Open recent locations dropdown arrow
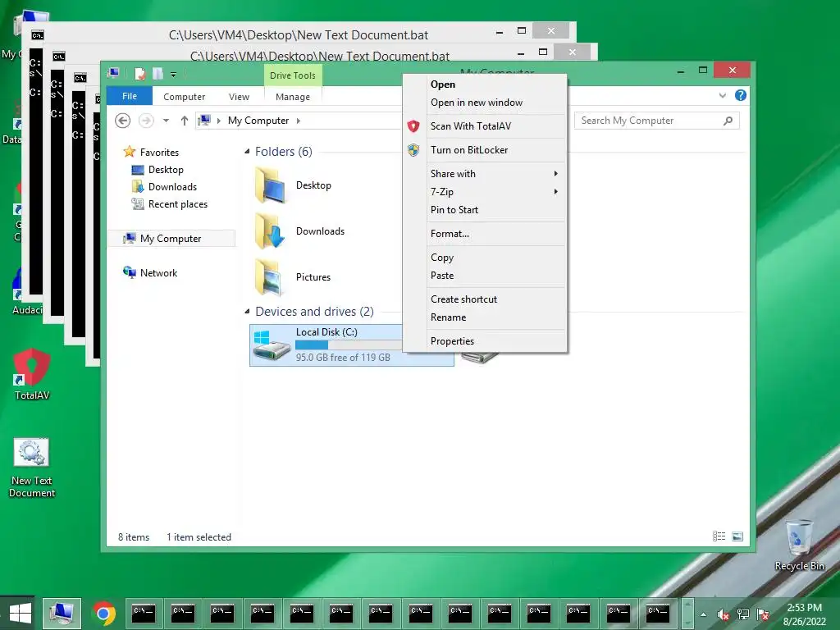This screenshot has width=840, height=630. [x=166, y=121]
